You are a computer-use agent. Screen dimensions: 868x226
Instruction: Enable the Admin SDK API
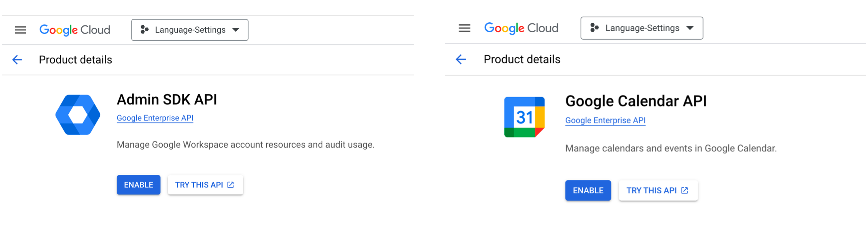tap(138, 185)
